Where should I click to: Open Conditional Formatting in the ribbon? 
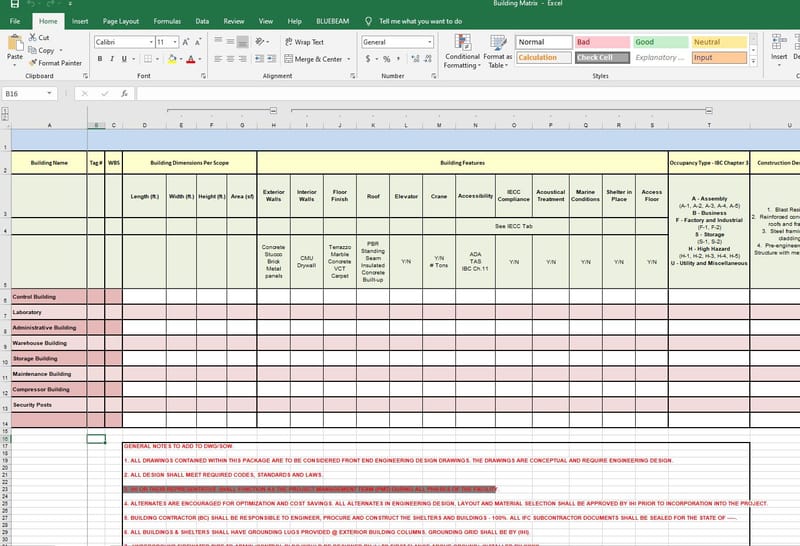[462, 49]
